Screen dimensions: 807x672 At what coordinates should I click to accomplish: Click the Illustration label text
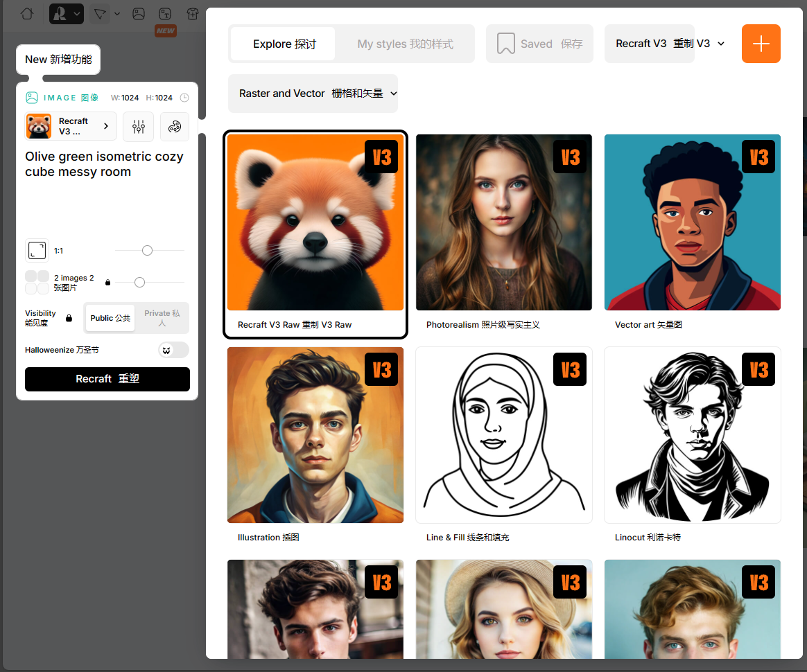click(x=268, y=538)
